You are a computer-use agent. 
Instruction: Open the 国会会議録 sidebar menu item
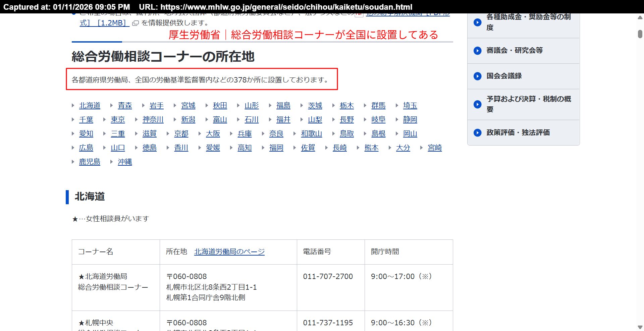523,76
